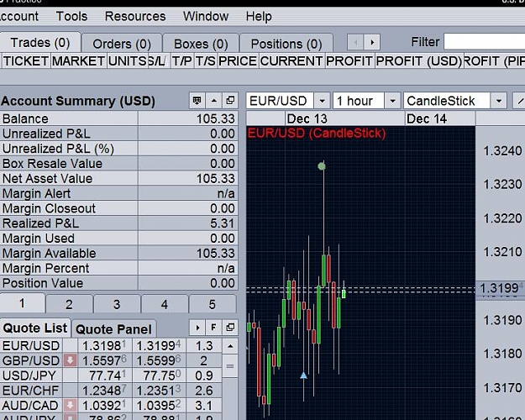The width and height of the screenshot is (525, 420).
Task: Switch to the Positions (0) tab
Action: pyautogui.click(x=286, y=44)
